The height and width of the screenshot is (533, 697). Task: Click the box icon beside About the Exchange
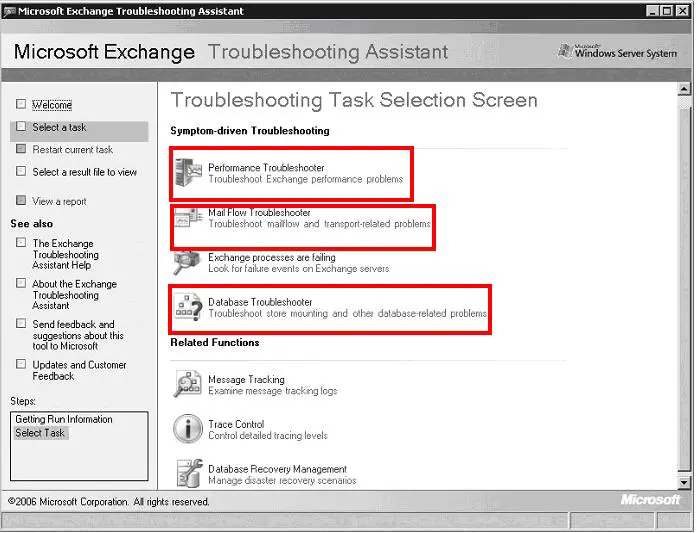21,283
